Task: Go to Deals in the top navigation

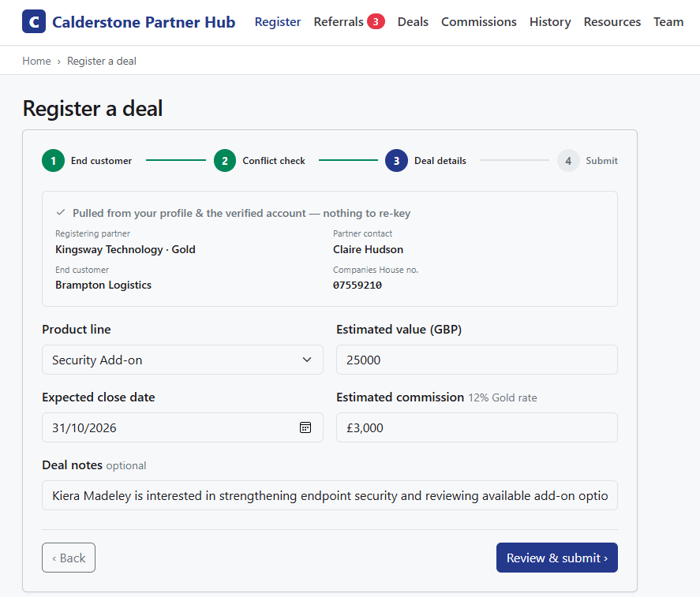Action: point(413,22)
